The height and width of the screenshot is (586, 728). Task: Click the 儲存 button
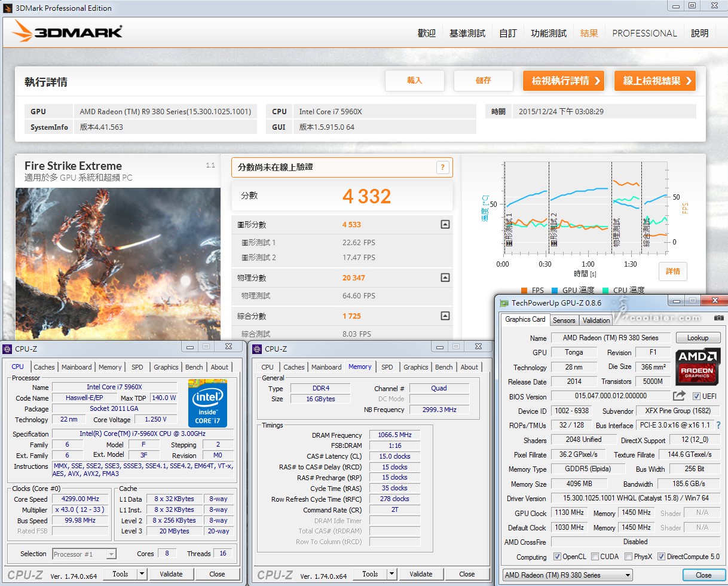pos(484,81)
